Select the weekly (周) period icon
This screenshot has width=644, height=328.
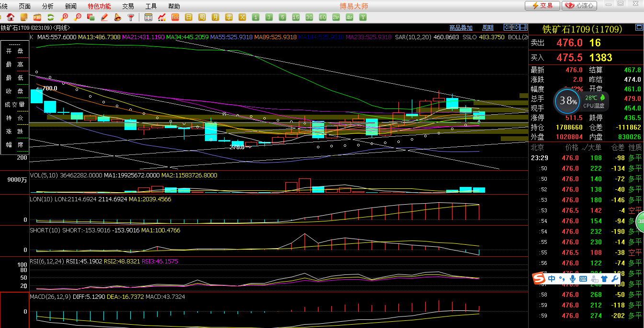pyautogui.click(x=202, y=17)
